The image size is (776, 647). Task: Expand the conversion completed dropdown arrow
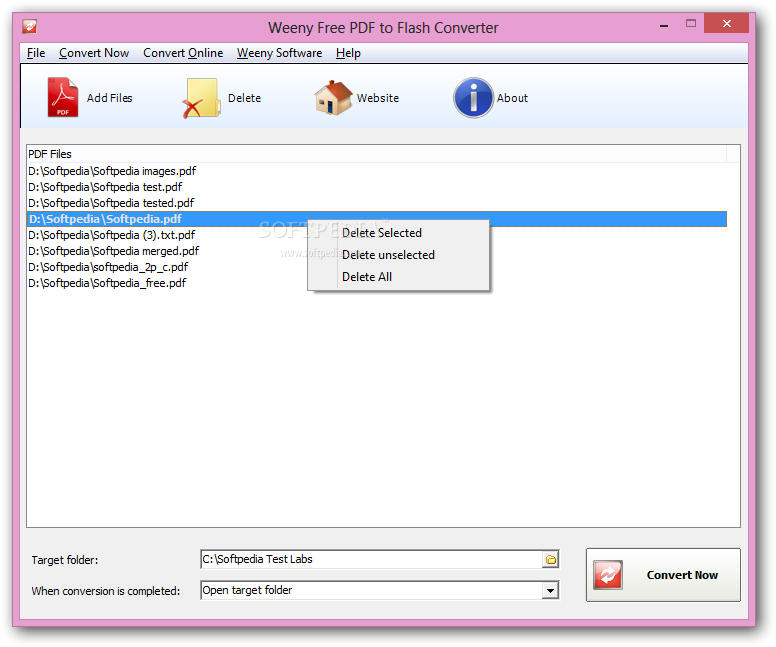pos(550,590)
